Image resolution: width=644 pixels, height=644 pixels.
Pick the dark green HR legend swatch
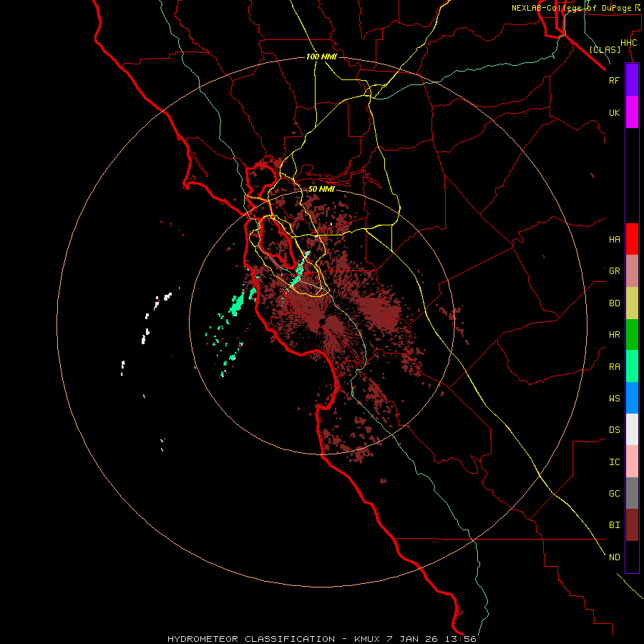[x=632, y=335]
